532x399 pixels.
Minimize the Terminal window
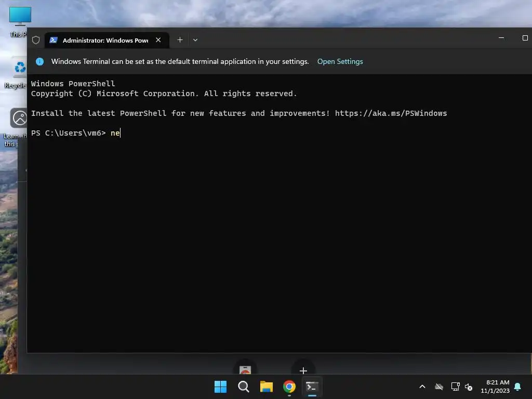pos(501,38)
